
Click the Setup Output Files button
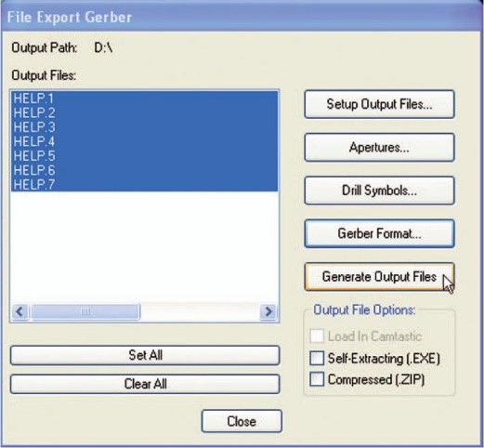[379, 104]
